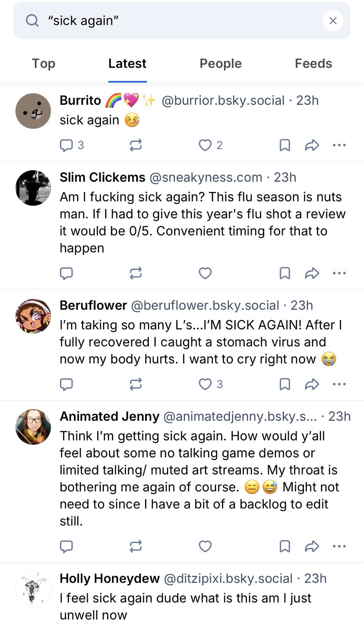This screenshot has width=364, height=630.
Task: Open Slim Clickems @sneakyness.com profile link
Action: pos(205,177)
